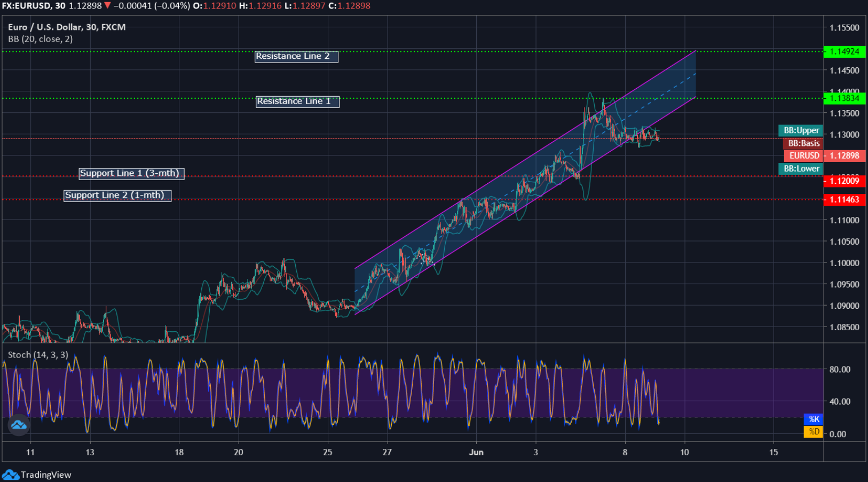Click the BB:Basis band badge on the price scale
The height and width of the screenshot is (482, 868).
click(x=803, y=143)
